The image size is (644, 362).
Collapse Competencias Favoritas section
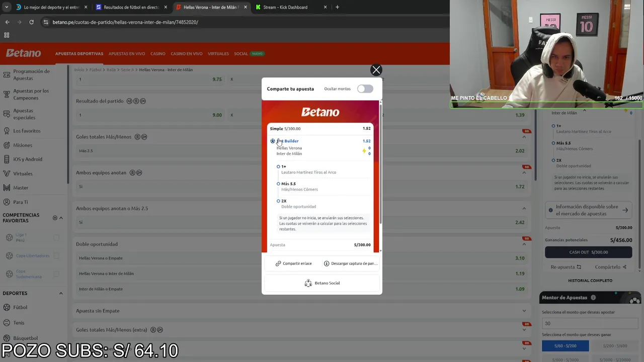tap(61, 218)
